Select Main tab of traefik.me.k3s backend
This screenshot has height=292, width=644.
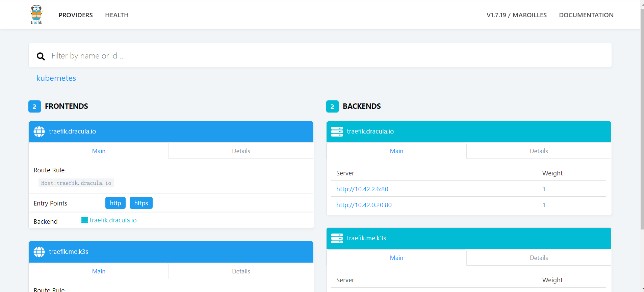click(x=396, y=258)
